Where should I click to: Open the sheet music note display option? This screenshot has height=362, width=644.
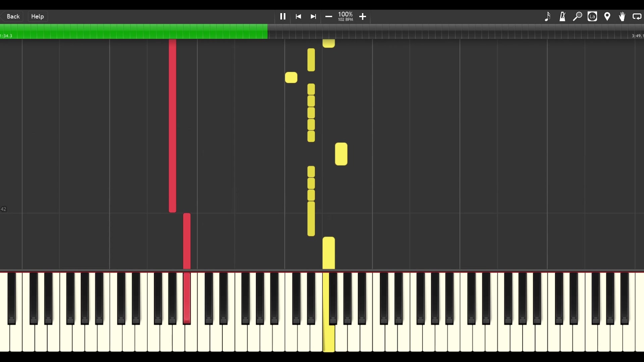tap(547, 16)
